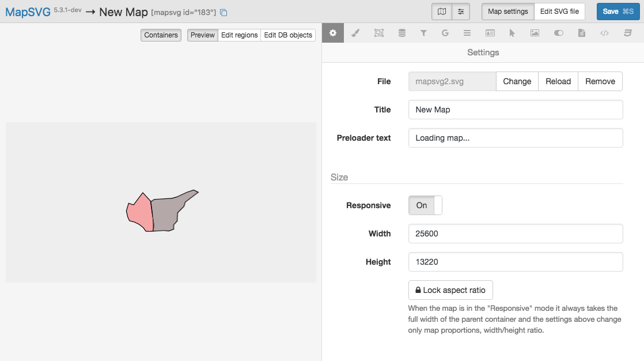Image resolution: width=644 pixels, height=361 pixels.
Task: Click the Preloader text field
Action: 516,138
